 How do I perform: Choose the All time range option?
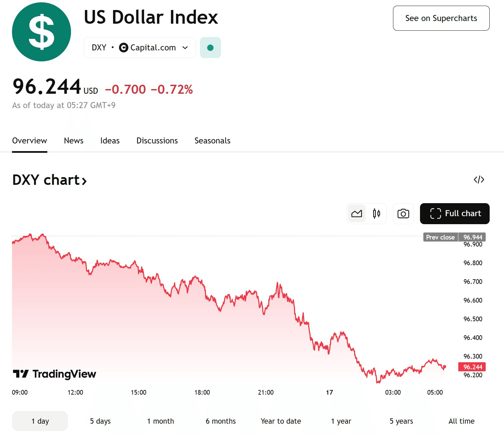pyautogui.click(x=461, y=421)
